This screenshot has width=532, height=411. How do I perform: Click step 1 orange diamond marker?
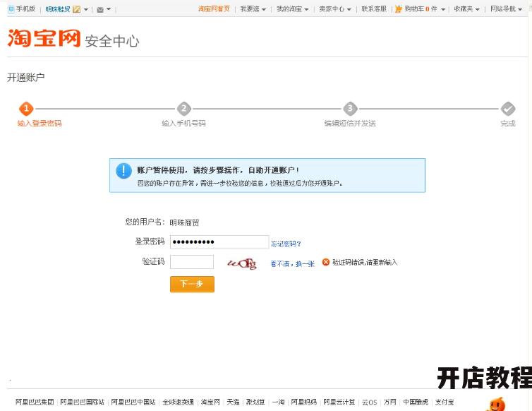point(26,109)
